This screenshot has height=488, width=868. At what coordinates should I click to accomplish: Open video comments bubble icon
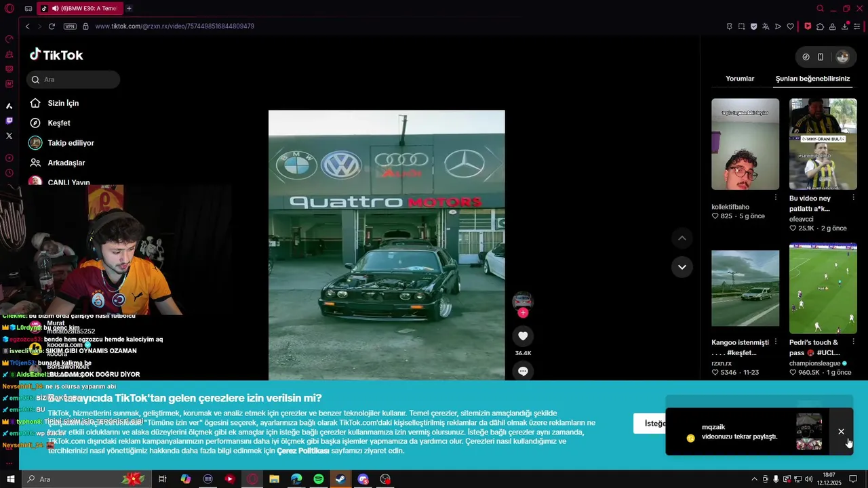click(523, 371)
